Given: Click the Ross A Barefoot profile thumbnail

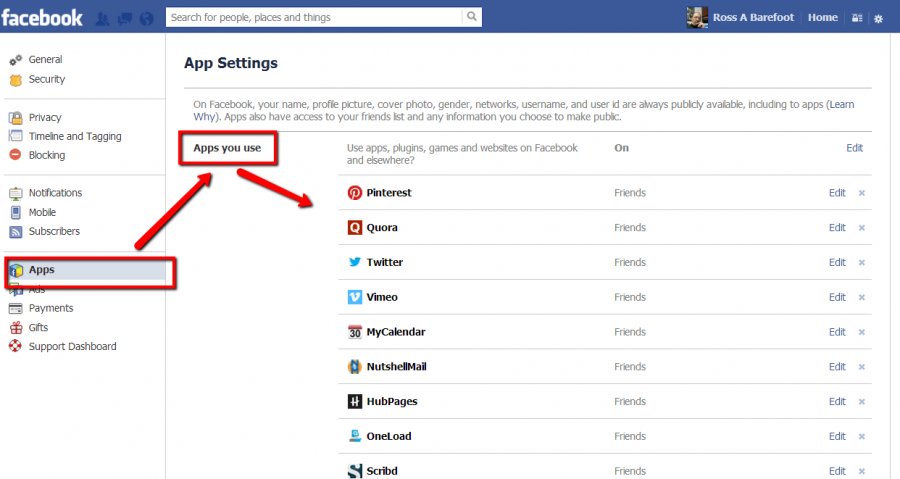Looking at the screenshot, I should (x=697, y=17).
